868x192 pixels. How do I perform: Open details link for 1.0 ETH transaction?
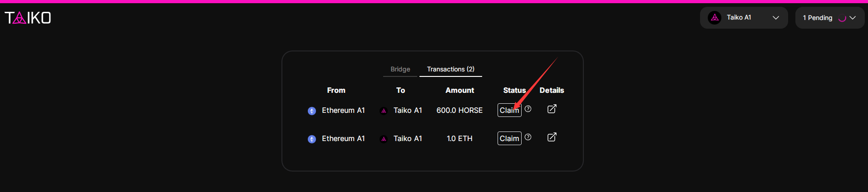552,137
